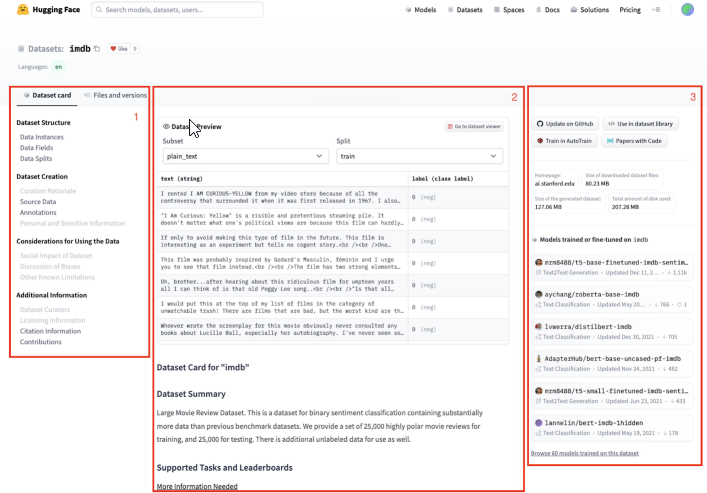The image size is (707, 493).
Task: Click the eye icon beside Dataset Preview
Action: click(x=166, y=127)
